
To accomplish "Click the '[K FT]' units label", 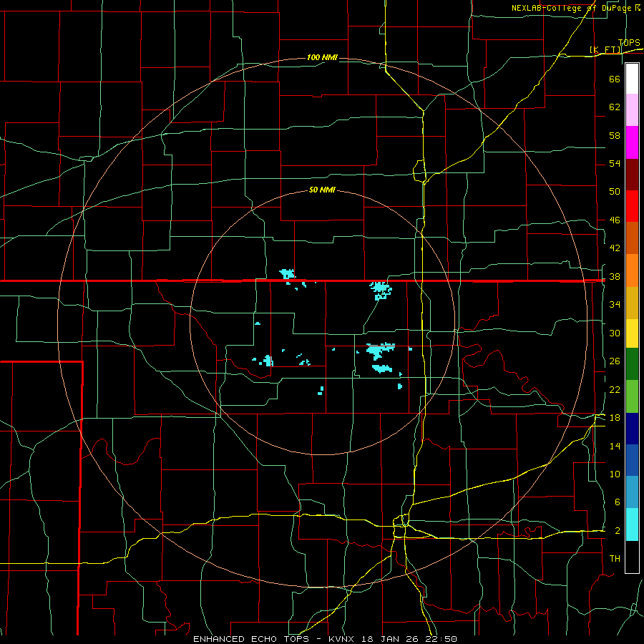I will 605,49.
